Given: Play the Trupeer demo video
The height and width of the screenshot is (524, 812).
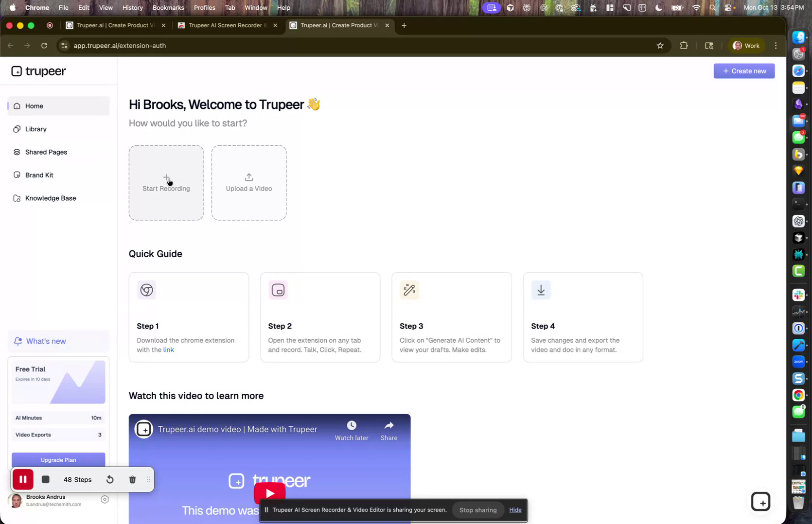Looking at the screenshot, I should pyautogui.click(x=270, y=493).
